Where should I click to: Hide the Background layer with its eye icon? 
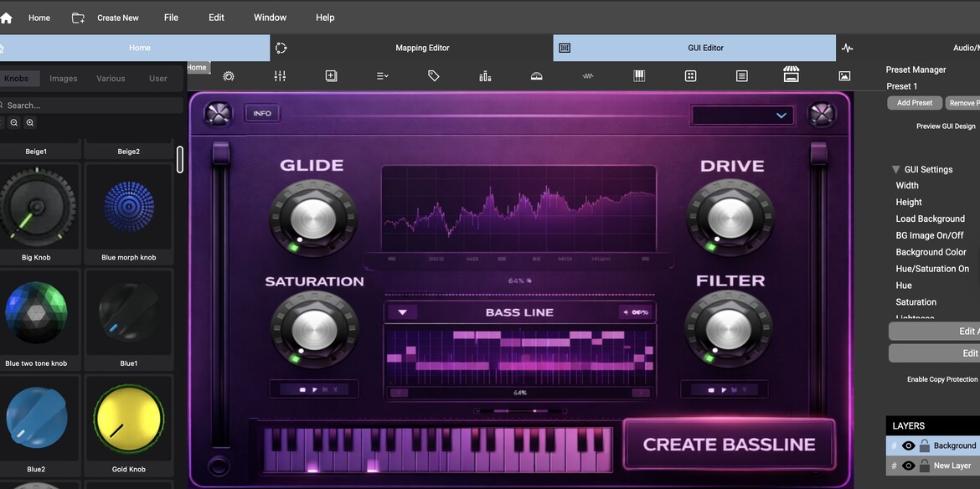908,445
